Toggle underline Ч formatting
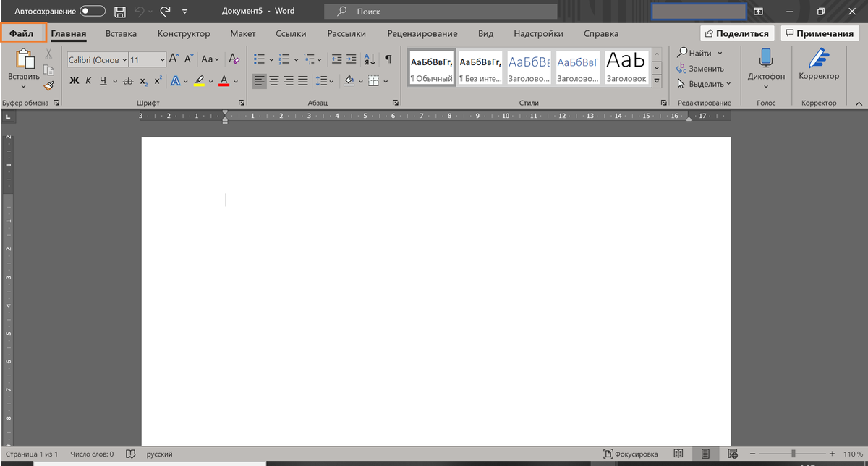This screenshot has height=466, width=868. point(103,81)
